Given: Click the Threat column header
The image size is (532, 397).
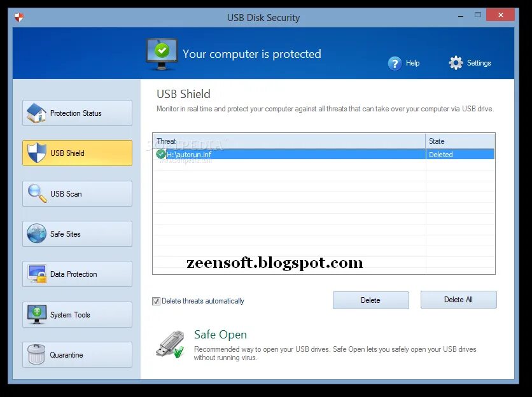Looking at the screenshot, I should (x=289, y=141).
